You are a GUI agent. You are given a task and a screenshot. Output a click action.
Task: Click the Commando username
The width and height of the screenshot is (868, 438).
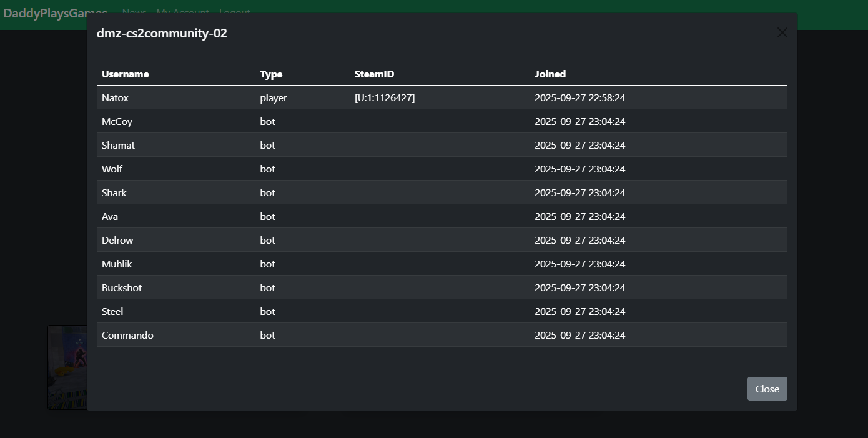tap(127, 335)
